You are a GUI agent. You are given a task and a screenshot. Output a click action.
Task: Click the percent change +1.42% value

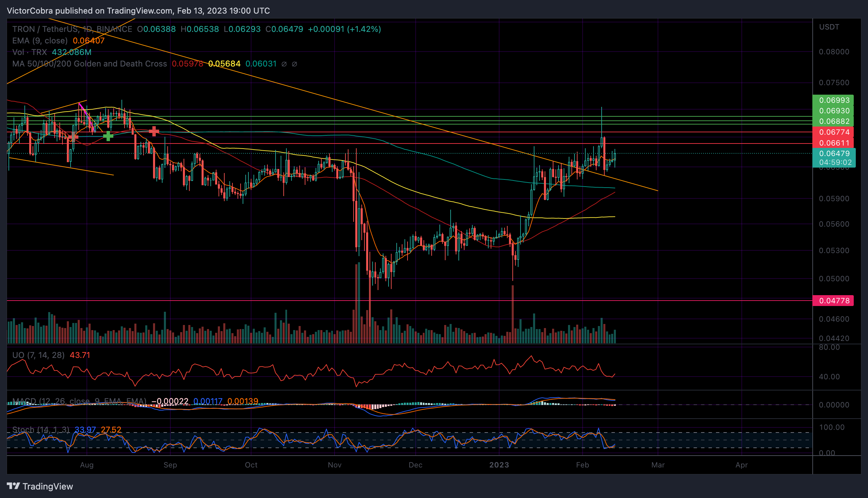click(364, 29)
